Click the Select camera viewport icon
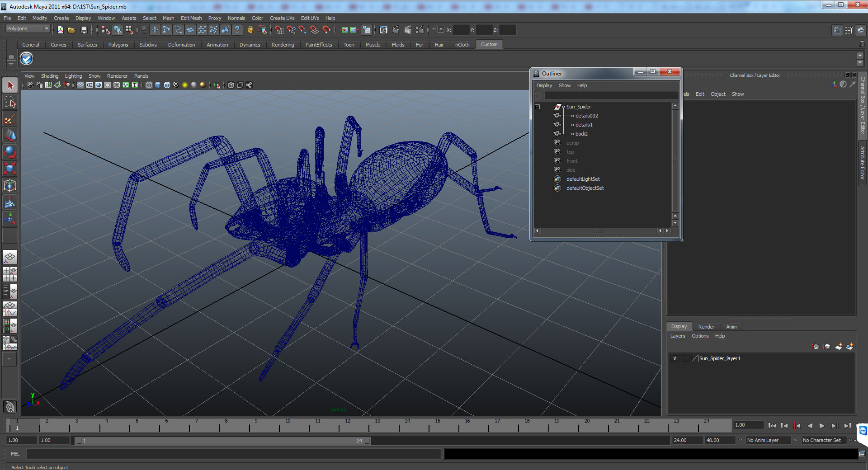The height and width of the screenshot is (470, 868). tap(30, 85)
